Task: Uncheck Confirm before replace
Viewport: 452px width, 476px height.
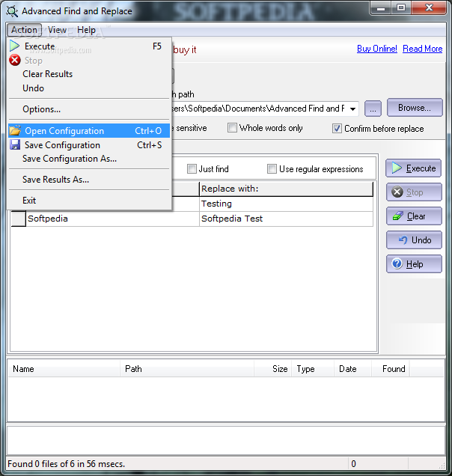Action: (x=337, y=129)
